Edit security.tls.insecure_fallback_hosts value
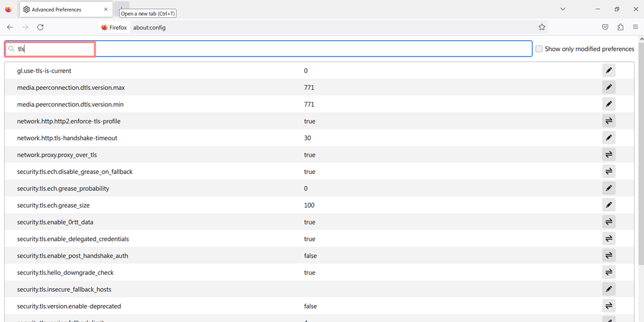 608,289
